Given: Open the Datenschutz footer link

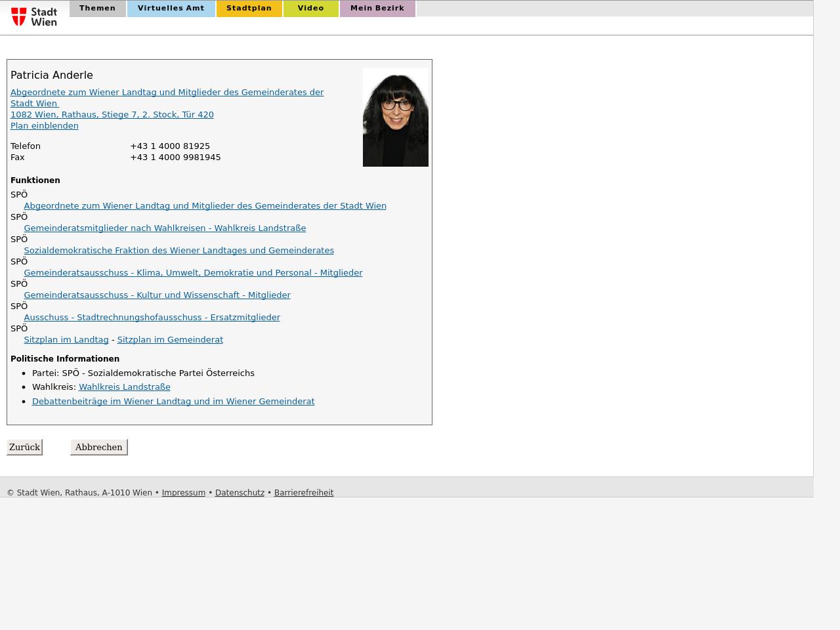Looking at the screenshot, I should 240,492.
